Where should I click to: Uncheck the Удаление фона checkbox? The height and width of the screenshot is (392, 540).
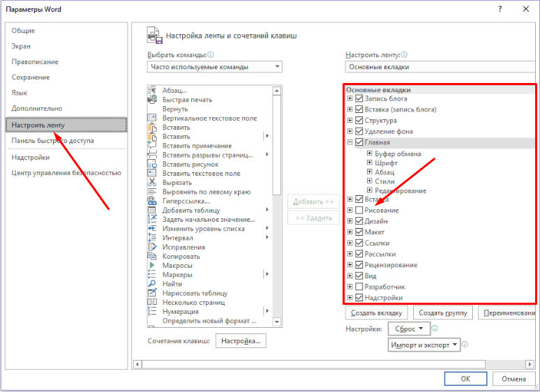point(359,131)
